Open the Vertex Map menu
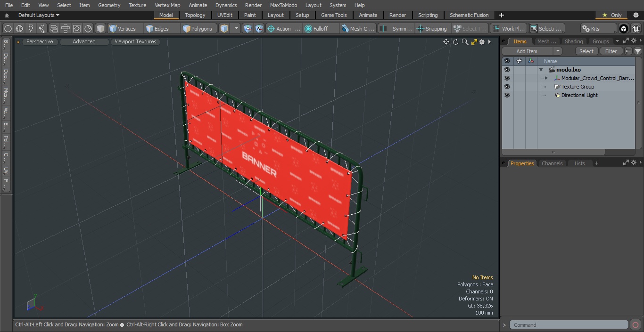Screen dimensions: 644x332 pos(167,5)
